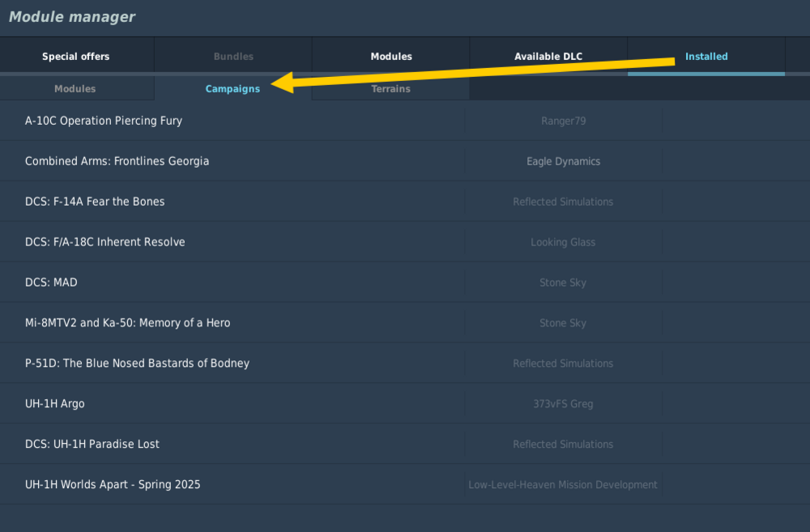Switch to the Campaigns sub-tab
The image size is (810, 532).
point(232,89)
